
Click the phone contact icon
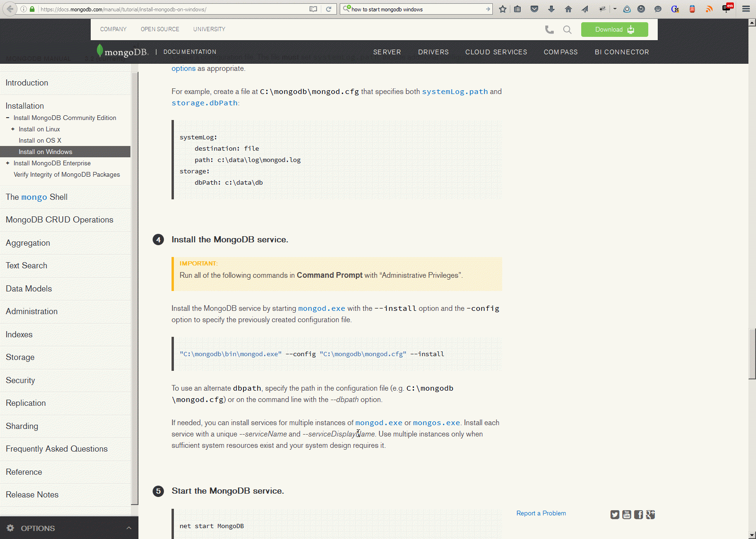tap(549, 30)
